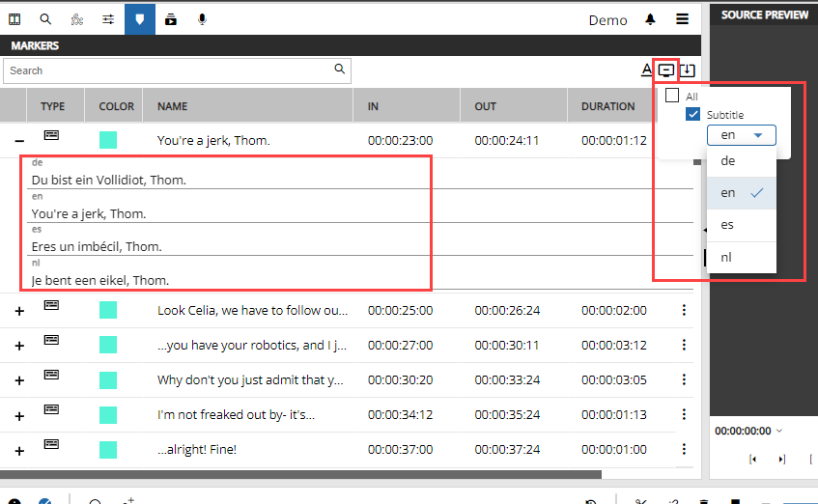Expand the "...alright! Fine!" marker row

18,450
